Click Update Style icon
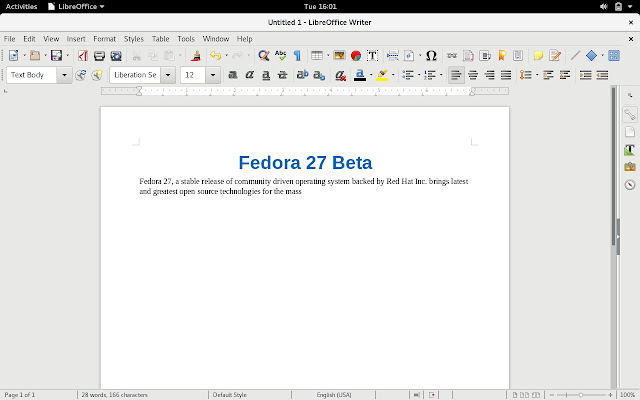Screen dimensions: 640x400 pyautogui.click(x=80, y=75)
